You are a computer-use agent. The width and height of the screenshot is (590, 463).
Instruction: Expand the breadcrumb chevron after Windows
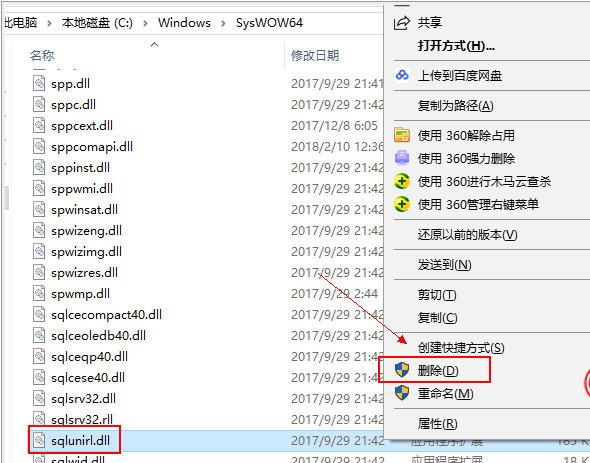click(x=223, y=23)
